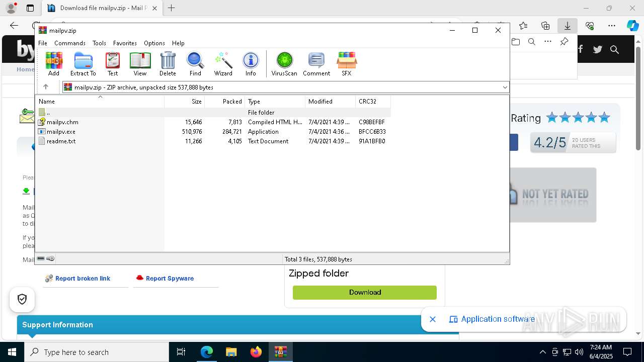
Task: Open the Favorites menu
Action: click(125, 43)
